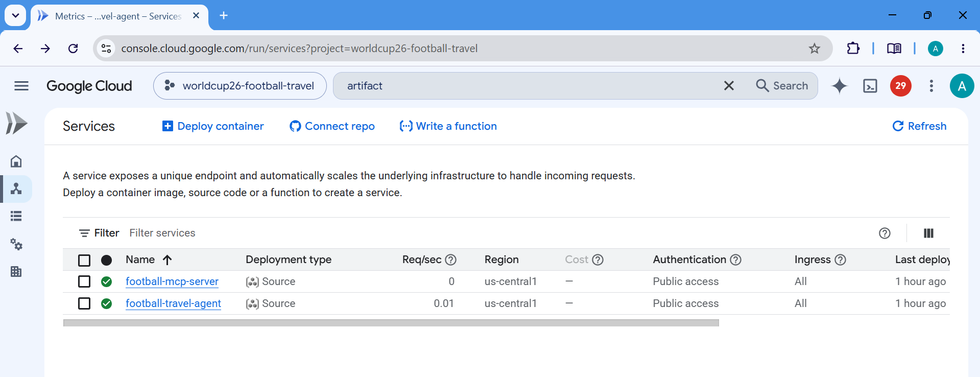Image resolution: width=980 pixels, height=377 pixels.
Task: Click the Region column header
Action: [x=501, y=260]
